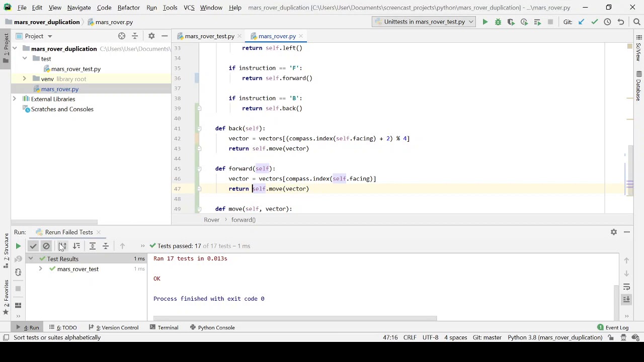Sort tests by duration icon

pos(76,246)
